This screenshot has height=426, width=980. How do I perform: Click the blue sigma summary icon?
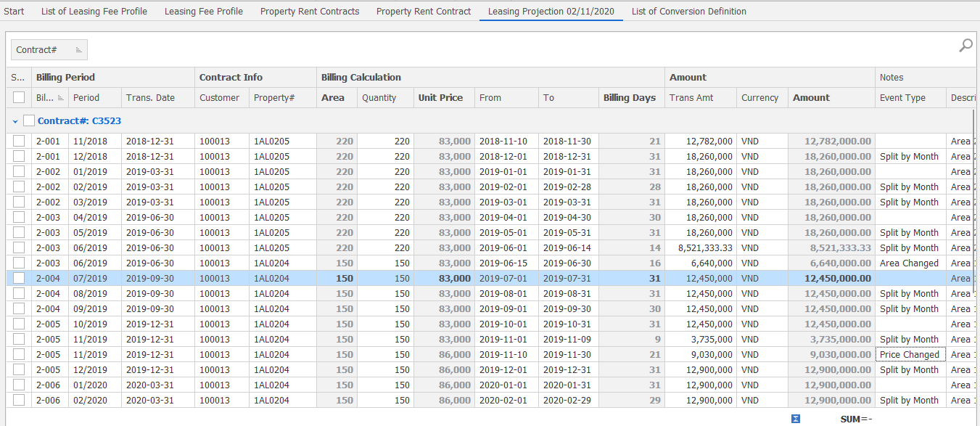796,419
